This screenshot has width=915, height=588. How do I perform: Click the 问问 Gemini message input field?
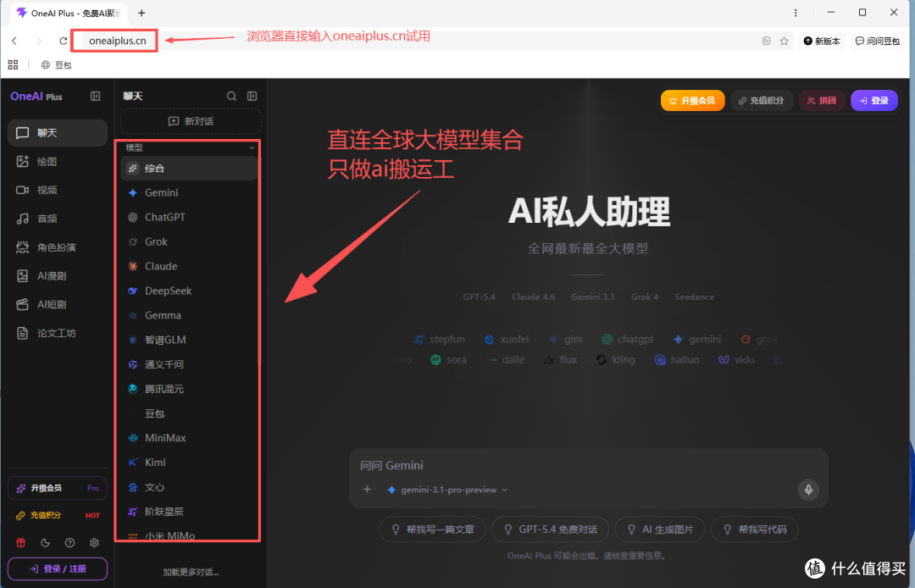(x=588, y=465)
